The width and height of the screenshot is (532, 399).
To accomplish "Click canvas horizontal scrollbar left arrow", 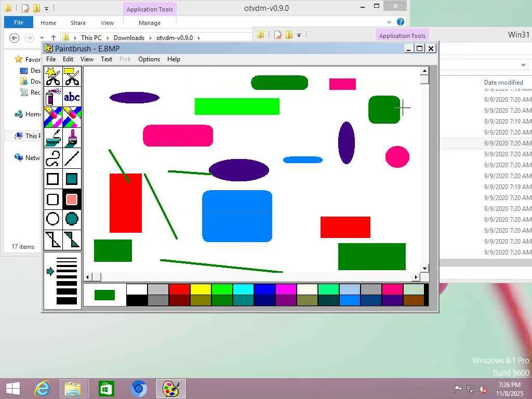I will [88, 277].
